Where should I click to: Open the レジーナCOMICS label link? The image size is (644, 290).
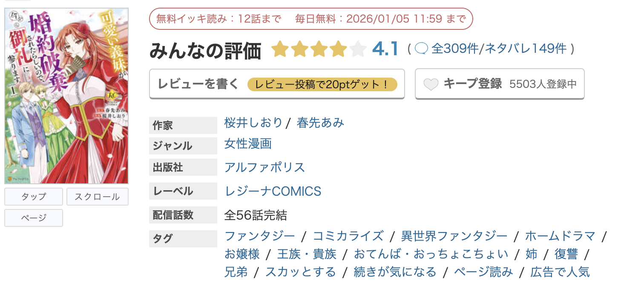click(273, 191)
